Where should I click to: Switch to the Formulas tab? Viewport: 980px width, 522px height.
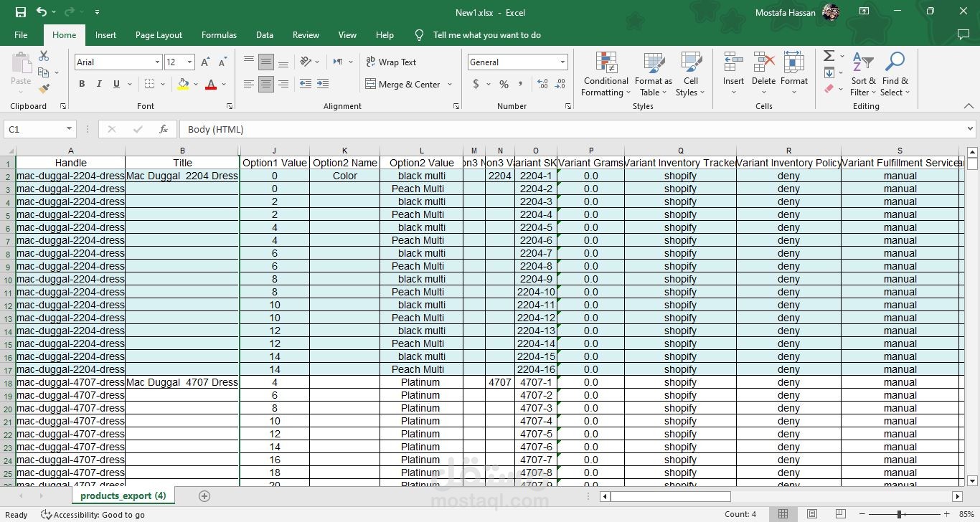click(x=219, y=34)
